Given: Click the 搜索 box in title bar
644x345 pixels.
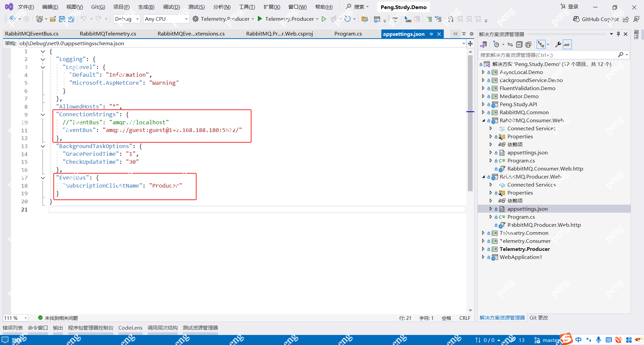Looking at the screenshot, I should click(x=358, y=7).
